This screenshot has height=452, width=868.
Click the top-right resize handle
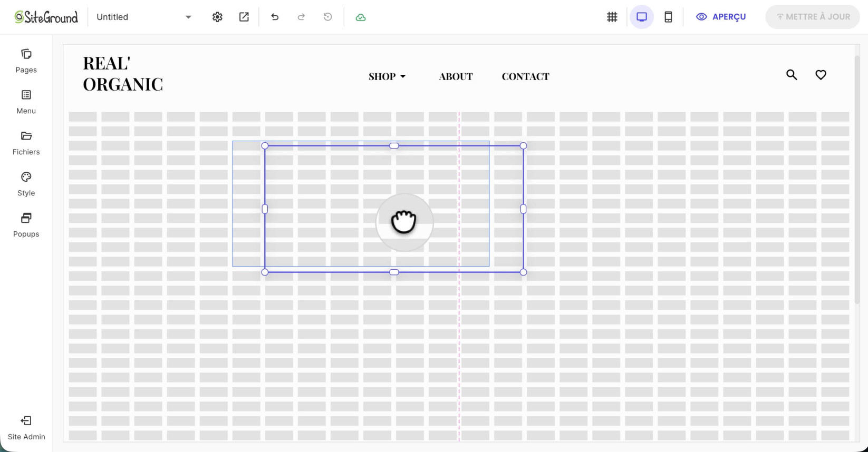523,145
